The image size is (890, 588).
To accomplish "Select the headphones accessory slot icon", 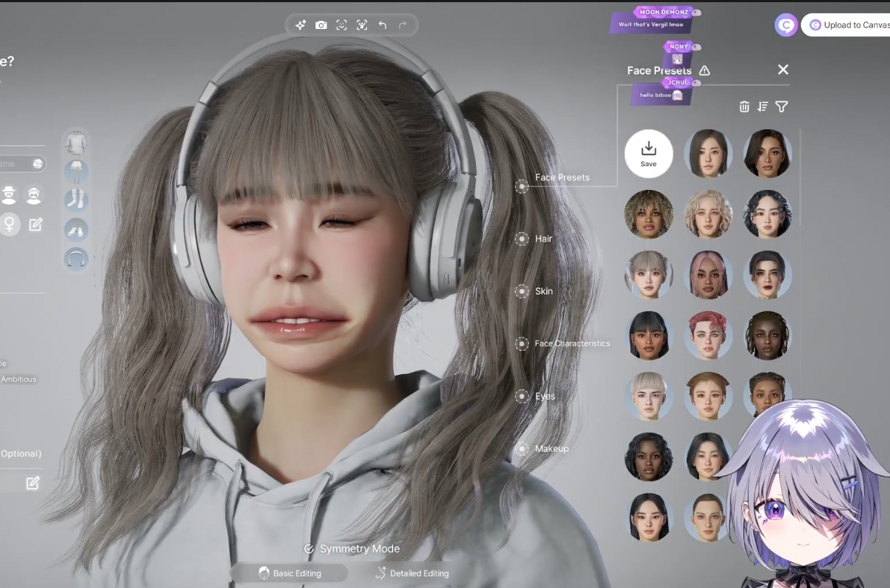I will pyautogui.click(x=76, y=259).
